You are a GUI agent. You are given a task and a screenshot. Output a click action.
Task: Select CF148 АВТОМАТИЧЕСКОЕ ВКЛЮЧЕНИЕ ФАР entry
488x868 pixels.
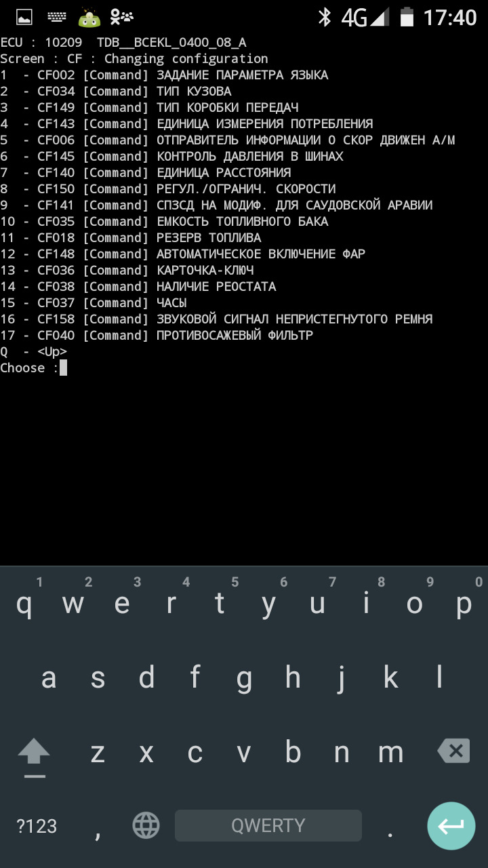pyautogui.click(x=182, y=254)
